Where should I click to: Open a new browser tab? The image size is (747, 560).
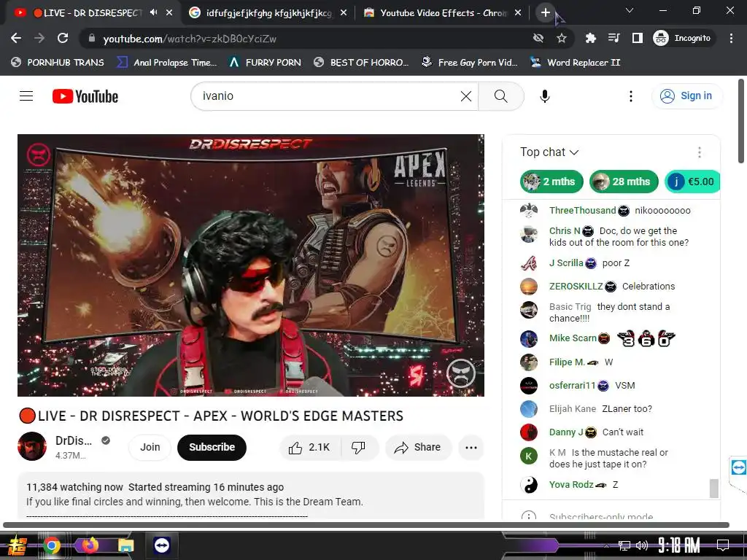pos(546,13)
